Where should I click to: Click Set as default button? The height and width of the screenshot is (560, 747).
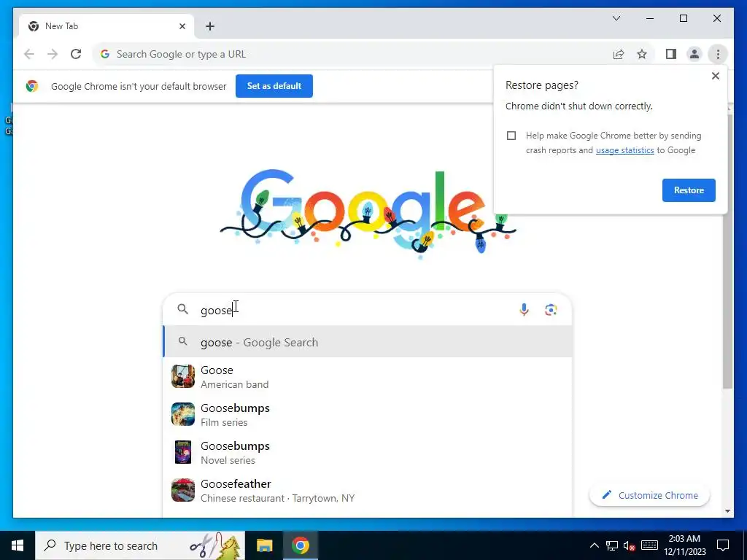tap(274, 86)
